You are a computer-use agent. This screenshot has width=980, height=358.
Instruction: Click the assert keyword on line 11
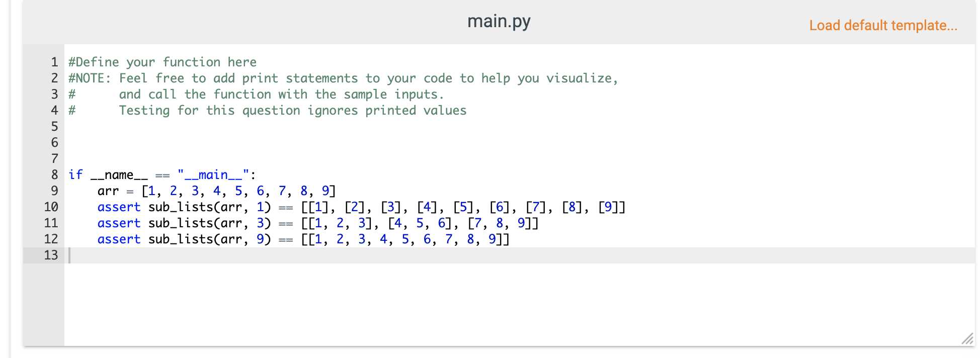tap(119, 223)
